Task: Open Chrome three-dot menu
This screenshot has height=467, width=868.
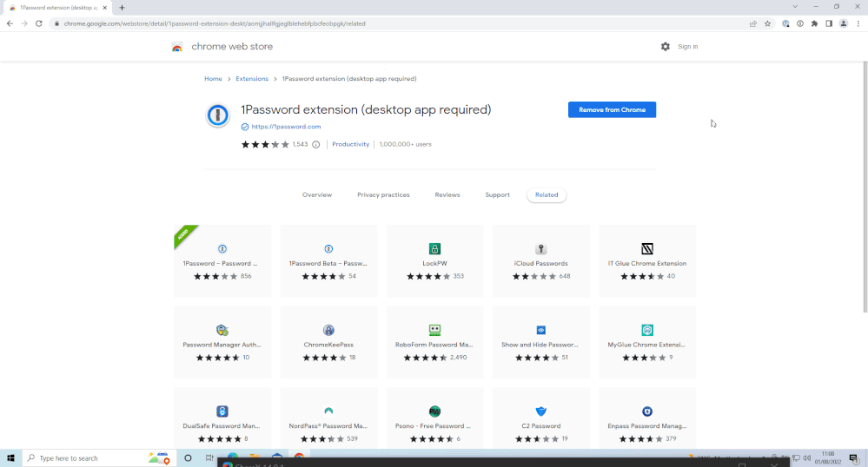Action: pyautogui.click(x=858, y=23)
